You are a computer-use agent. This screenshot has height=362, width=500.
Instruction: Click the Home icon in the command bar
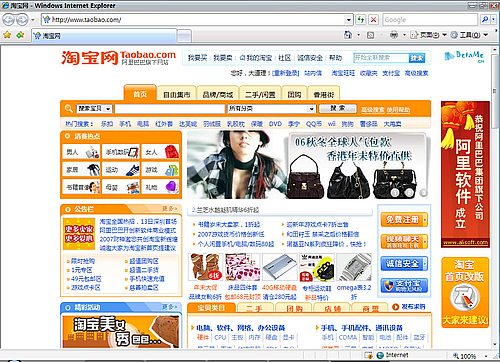point(348,35)
